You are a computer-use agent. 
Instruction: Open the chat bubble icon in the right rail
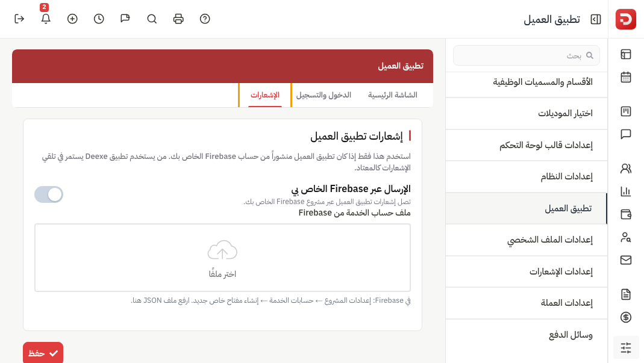[x=625, y=134]
